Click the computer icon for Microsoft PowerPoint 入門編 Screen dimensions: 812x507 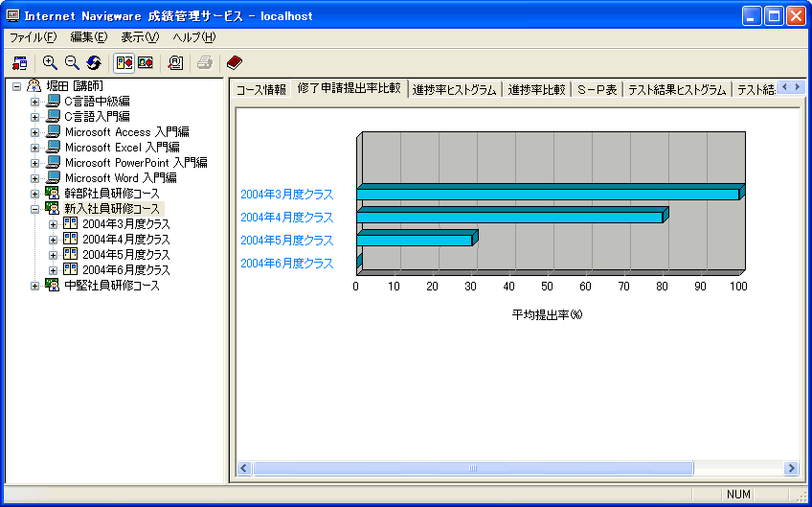point(53,162)
